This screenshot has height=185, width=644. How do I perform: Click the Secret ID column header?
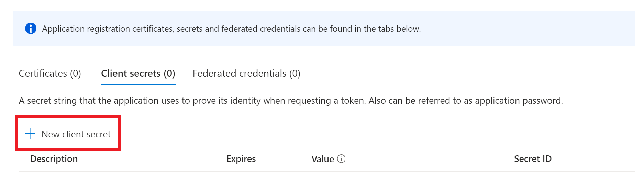click(x=532, y=159)
